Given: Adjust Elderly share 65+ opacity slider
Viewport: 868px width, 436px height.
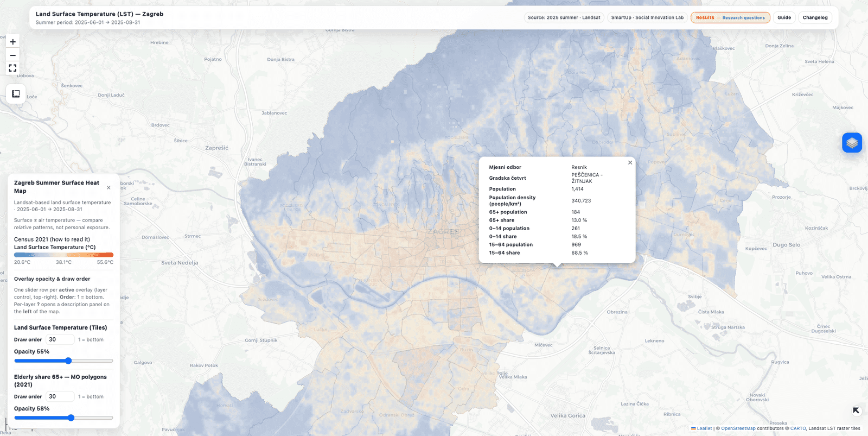Looking at the screenshot, I should pos(63,418).
